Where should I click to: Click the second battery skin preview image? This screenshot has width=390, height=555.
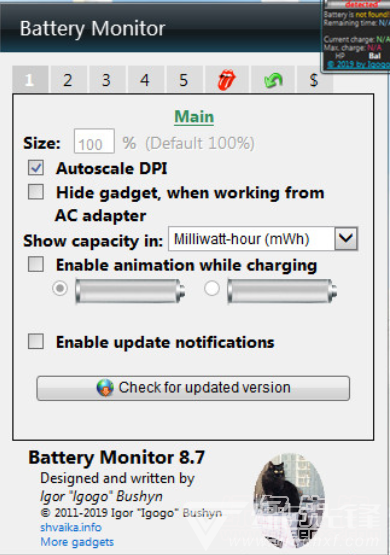[x=282, y=291]
